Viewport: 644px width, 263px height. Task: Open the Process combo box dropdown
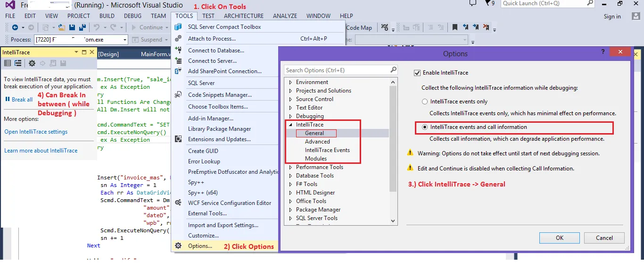(x=124, y=40)
